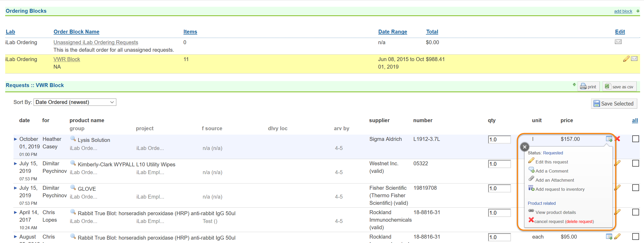This screenshot has width=644, height=243.
Task: Open the VWR Block link
Action: pos(67,59)
